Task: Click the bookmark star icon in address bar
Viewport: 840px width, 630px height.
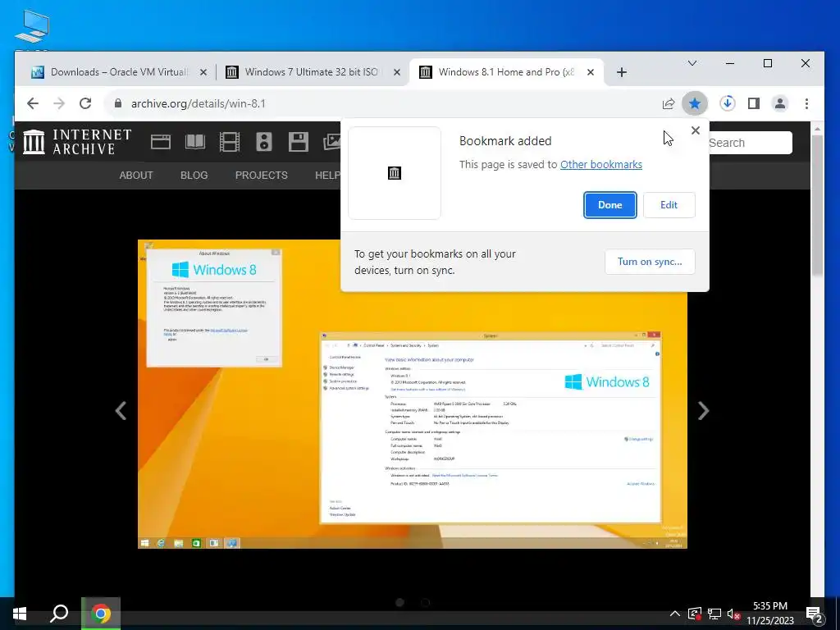Action: click(x=694, y=103)
